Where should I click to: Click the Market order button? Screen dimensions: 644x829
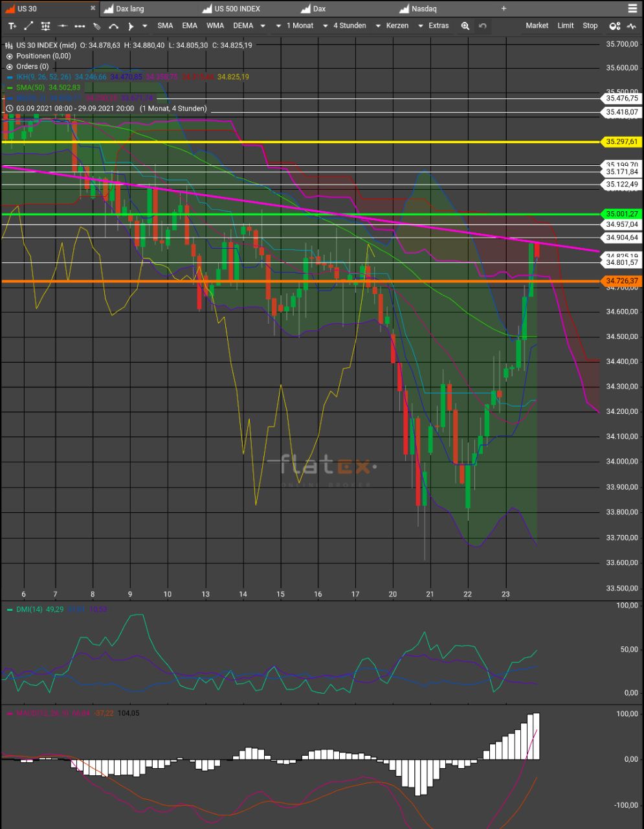(x=537, y=26)
